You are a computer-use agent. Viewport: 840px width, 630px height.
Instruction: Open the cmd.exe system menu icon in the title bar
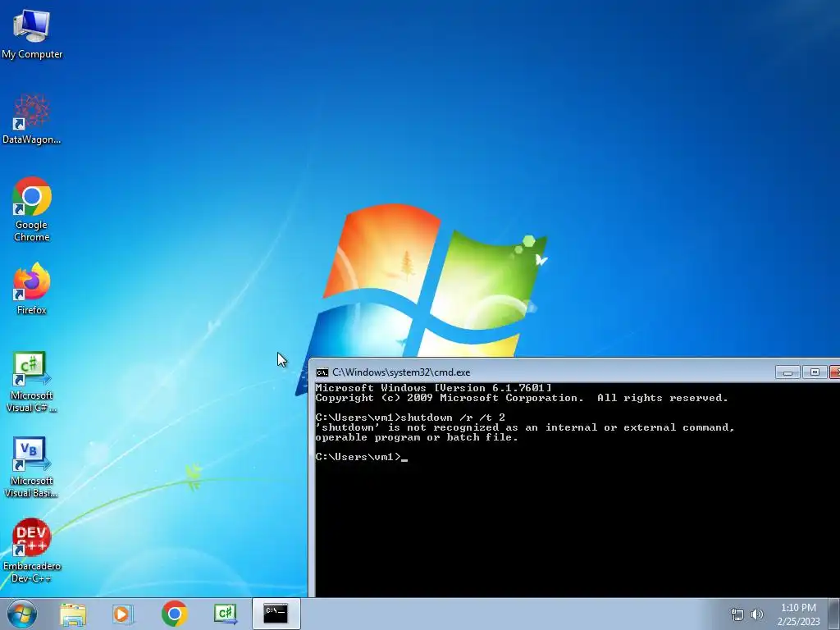pos(322,372)
